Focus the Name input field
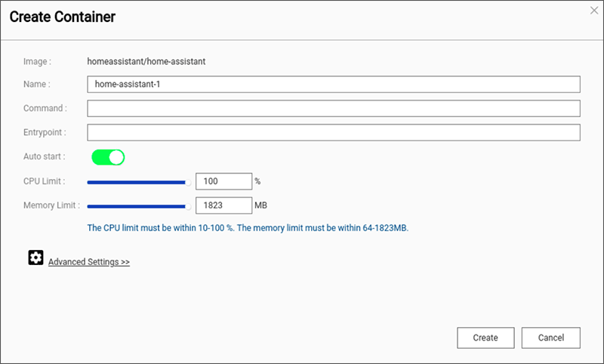The width and height of the screenshot is (604, 364). click(334, 85)
